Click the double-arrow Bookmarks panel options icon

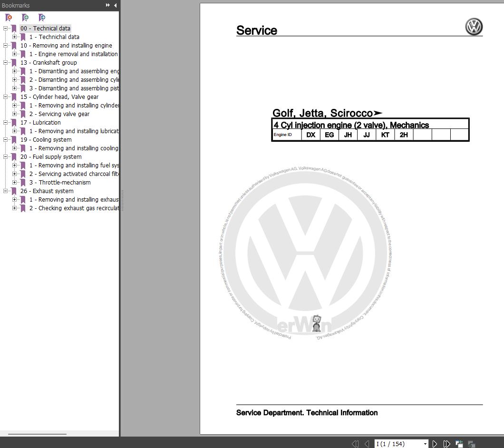107,5
